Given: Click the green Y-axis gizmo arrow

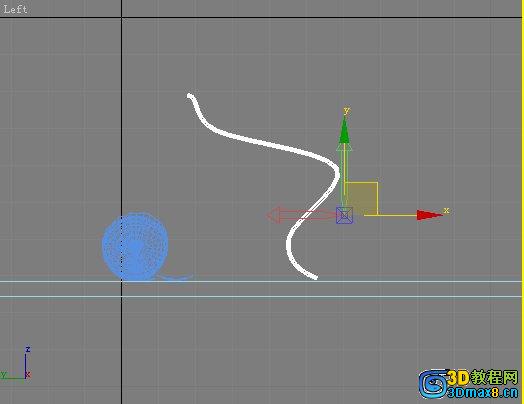Looking at the screenshot, I should pos(344,130).
